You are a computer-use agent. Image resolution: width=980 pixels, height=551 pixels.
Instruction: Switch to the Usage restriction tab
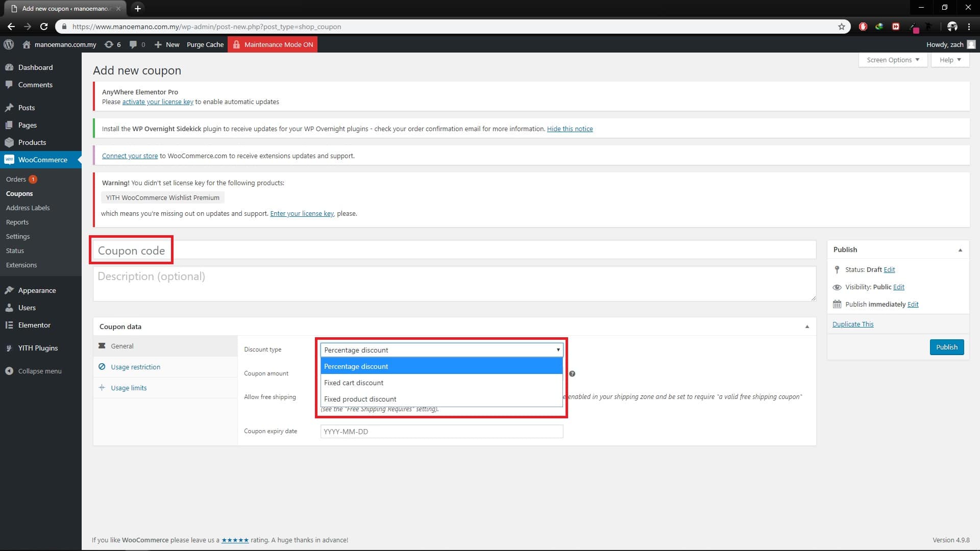tap(165, 367)
